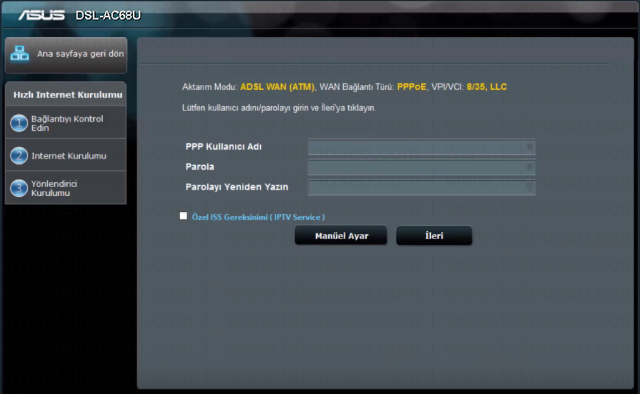Image resolution: width=640 pixels, height=394 pixels.
Task: Open "Bağlantıyı Kontrol Edin" step
Action: point(66,123)
